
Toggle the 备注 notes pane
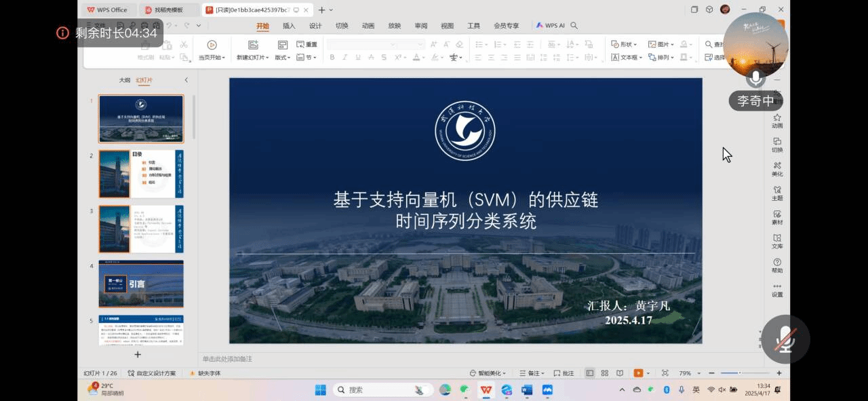pyautogui.click(x=533, y=373)
